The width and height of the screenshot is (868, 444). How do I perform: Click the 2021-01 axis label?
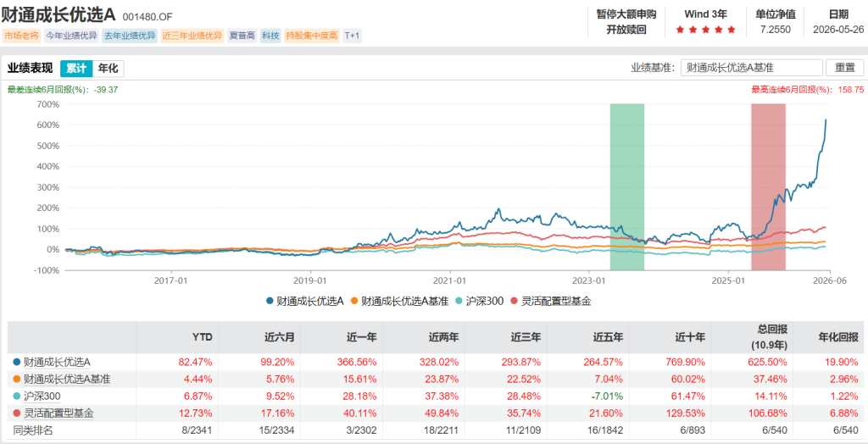pos(451,281)
